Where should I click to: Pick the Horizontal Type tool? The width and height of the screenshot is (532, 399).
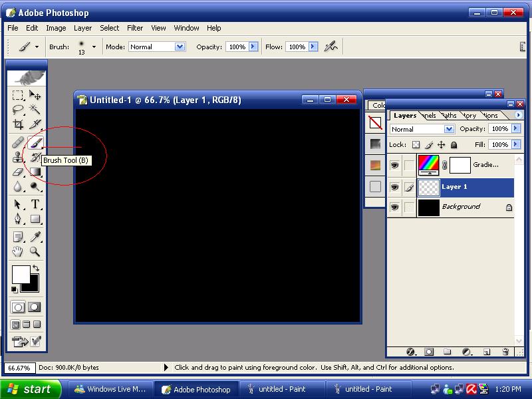pos(35,204)
